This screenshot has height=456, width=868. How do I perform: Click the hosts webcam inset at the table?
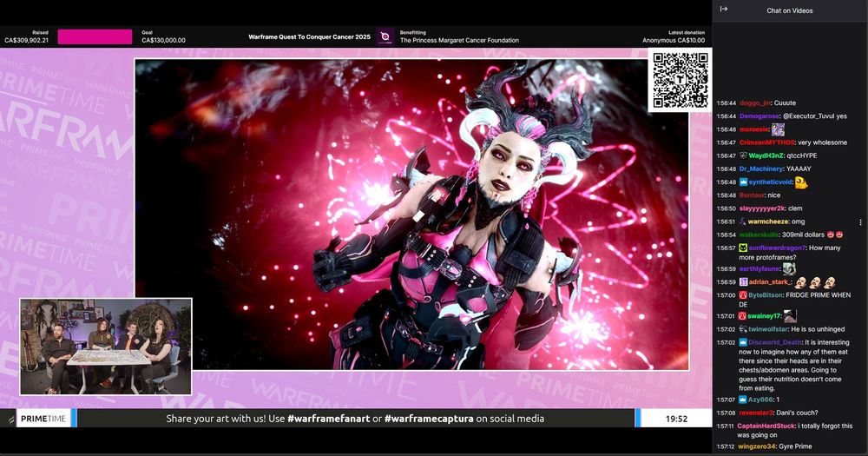pos(106,347)
